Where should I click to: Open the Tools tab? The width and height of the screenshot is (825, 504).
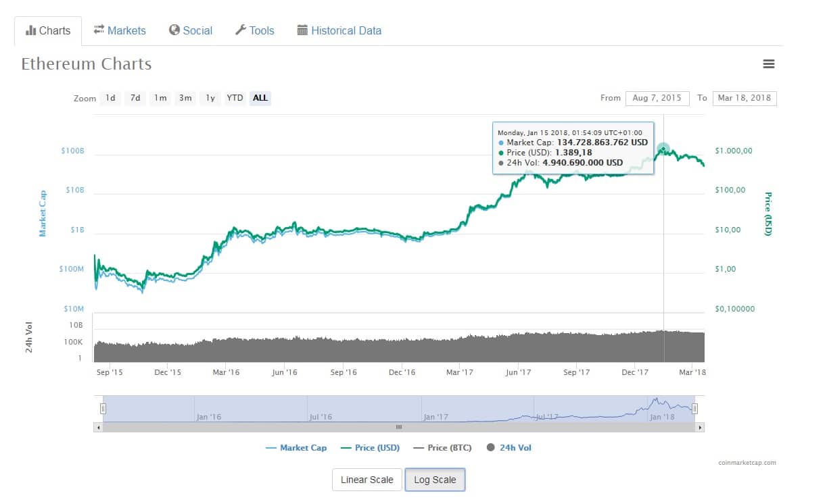point(255,30)
